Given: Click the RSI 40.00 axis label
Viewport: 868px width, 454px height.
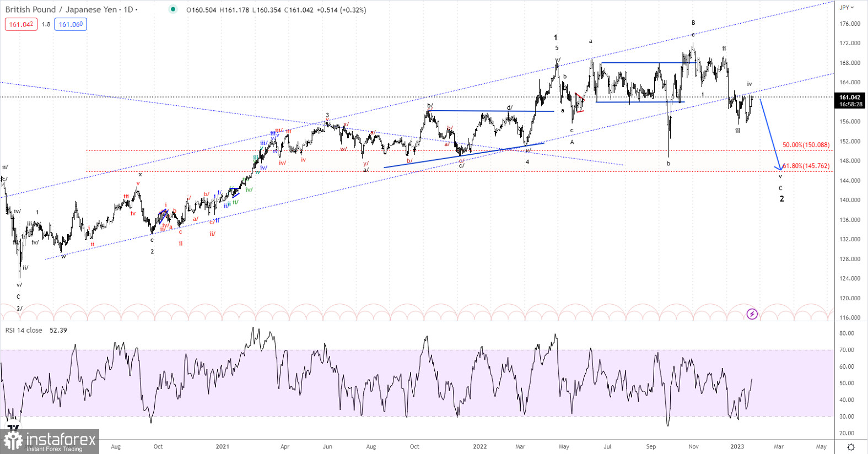Looking at the screenshot, I should (x=847, y=400).
